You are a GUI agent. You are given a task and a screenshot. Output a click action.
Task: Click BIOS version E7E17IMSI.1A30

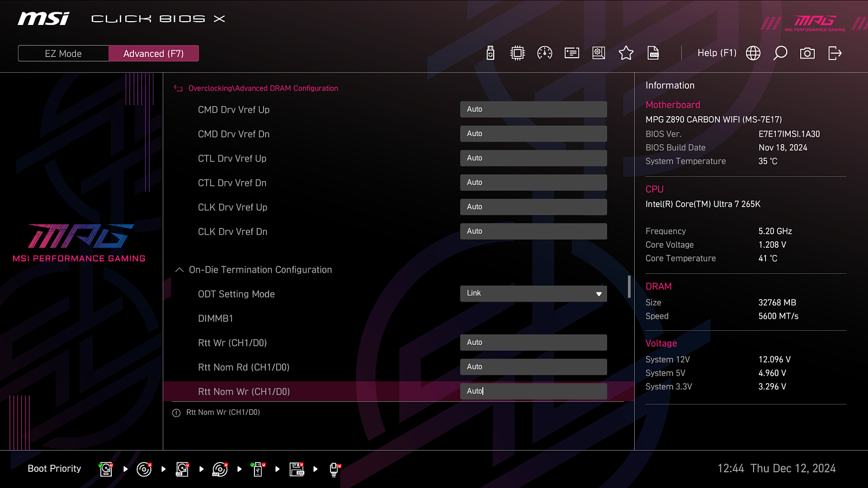789,134
